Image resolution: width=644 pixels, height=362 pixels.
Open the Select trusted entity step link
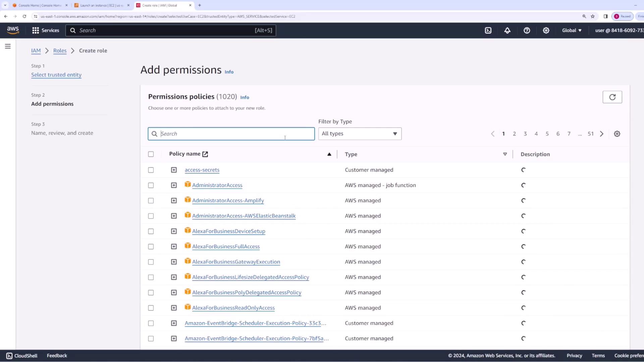tap(56, 75)
